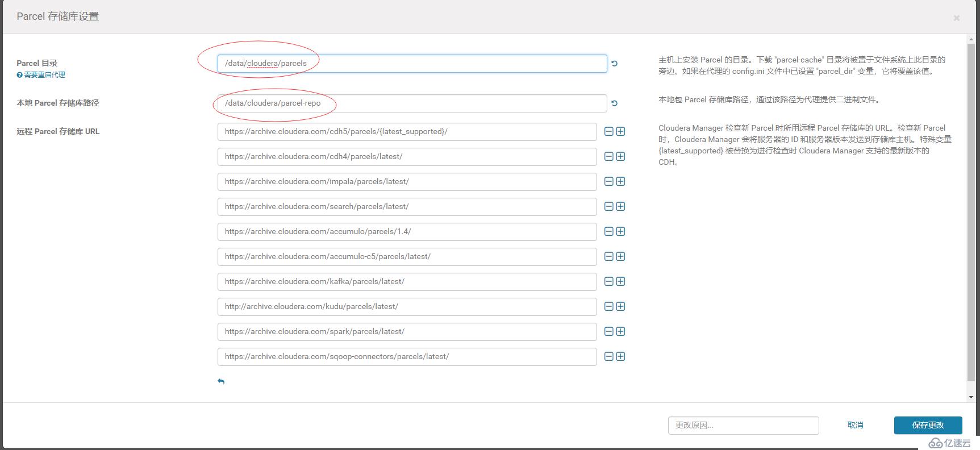The image size is (980, 450).
Task: Click the 取消 link
Action: coord(855,425)
